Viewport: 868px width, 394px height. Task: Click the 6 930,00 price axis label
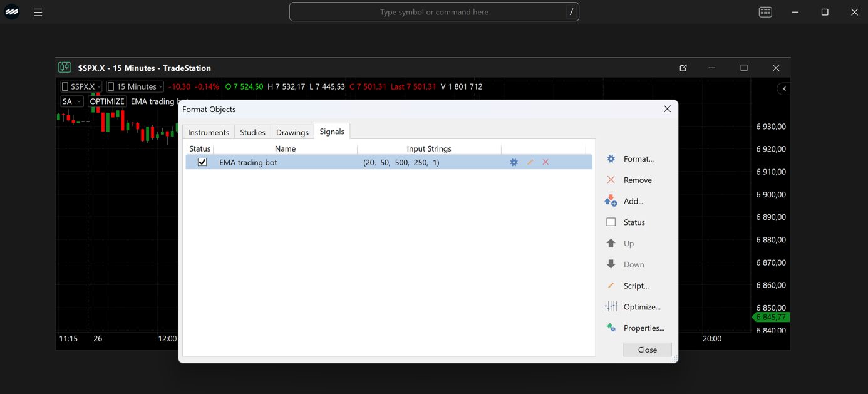pyautogui.click(x=771, y=127)
